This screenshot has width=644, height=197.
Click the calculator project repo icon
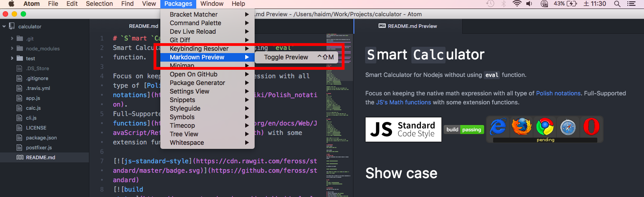click(x=12, y=27)
